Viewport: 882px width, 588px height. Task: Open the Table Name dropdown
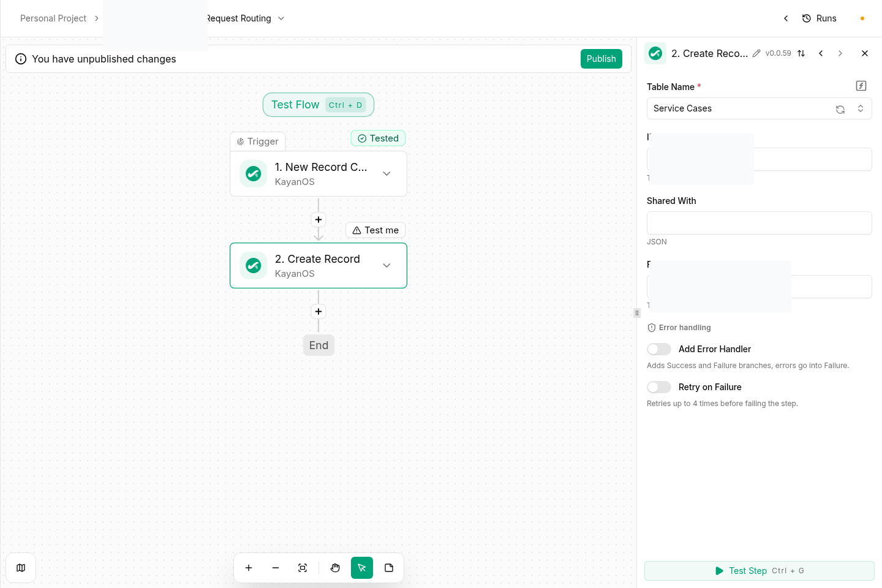[759, 108]
